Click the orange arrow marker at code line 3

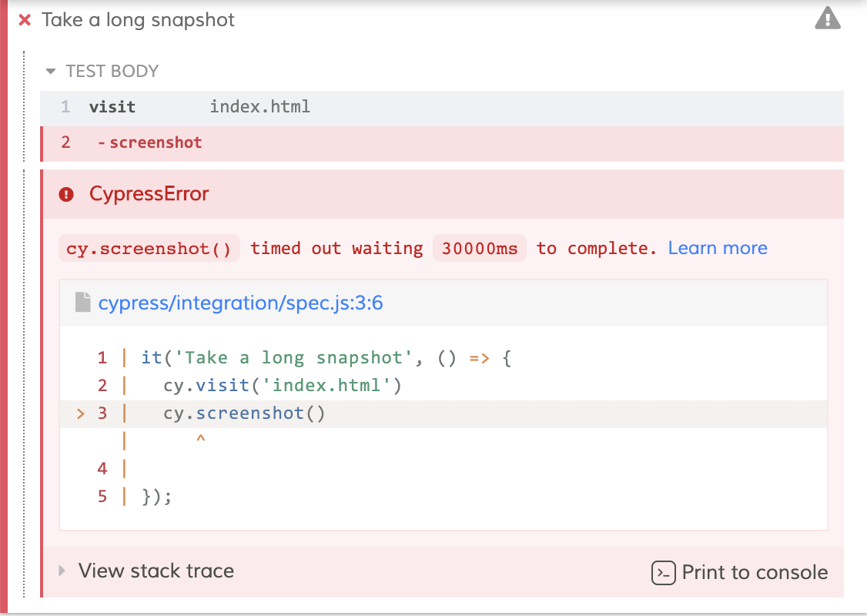[x=81, y=413]
